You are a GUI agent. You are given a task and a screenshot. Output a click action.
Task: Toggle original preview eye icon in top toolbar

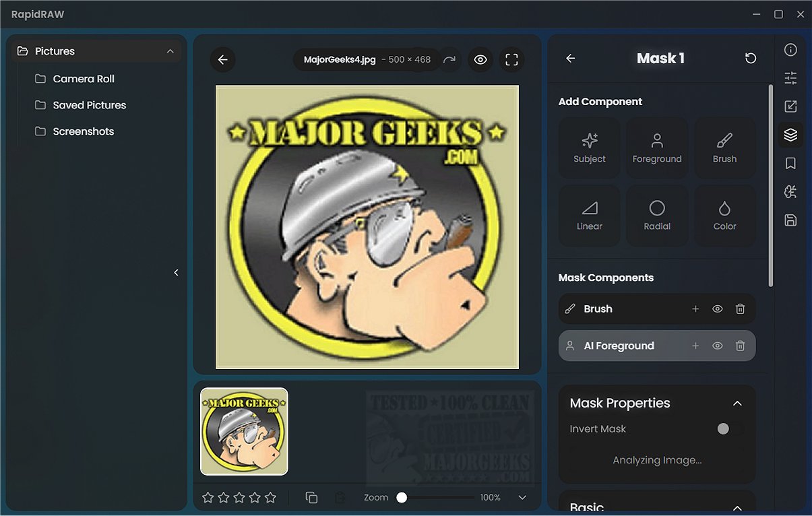[480, 60]
